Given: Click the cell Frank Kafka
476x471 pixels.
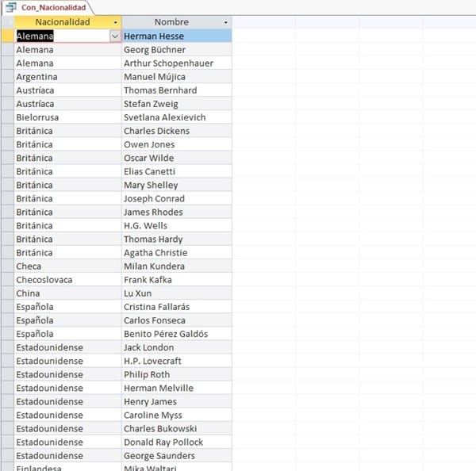Looking at the screenshot, I should (177, 280).
